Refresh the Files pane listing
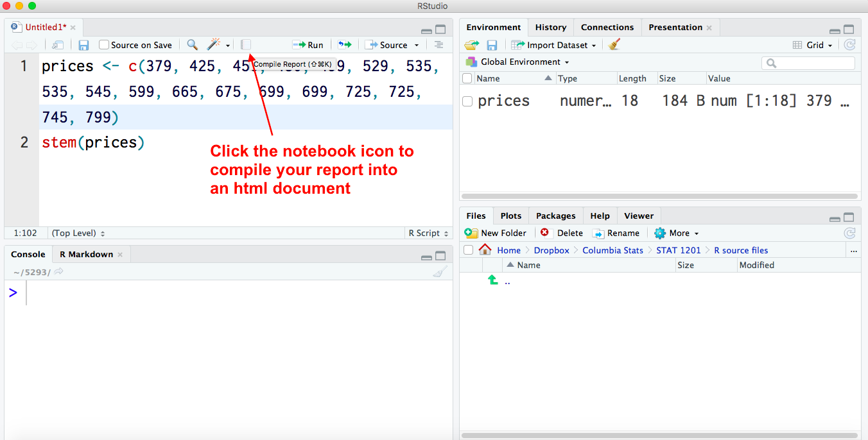The image size is (868, 440). (x=849, y=233)
